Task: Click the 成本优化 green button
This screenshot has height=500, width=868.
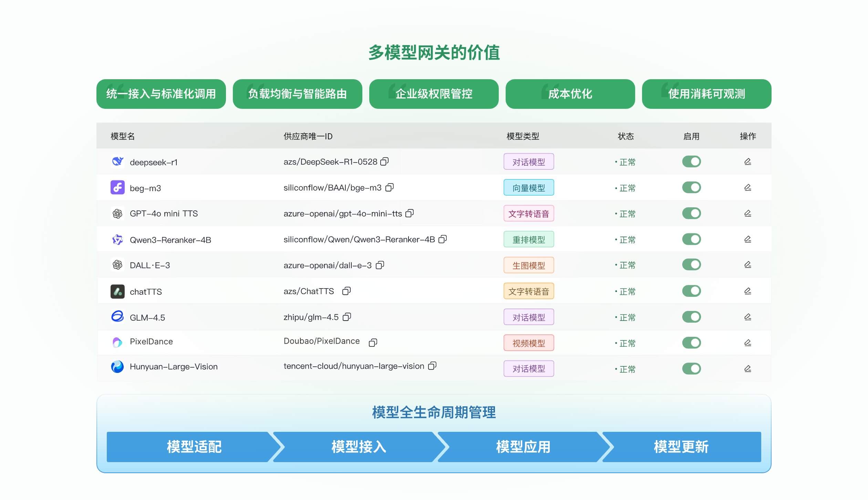Action: coord(570,94)
